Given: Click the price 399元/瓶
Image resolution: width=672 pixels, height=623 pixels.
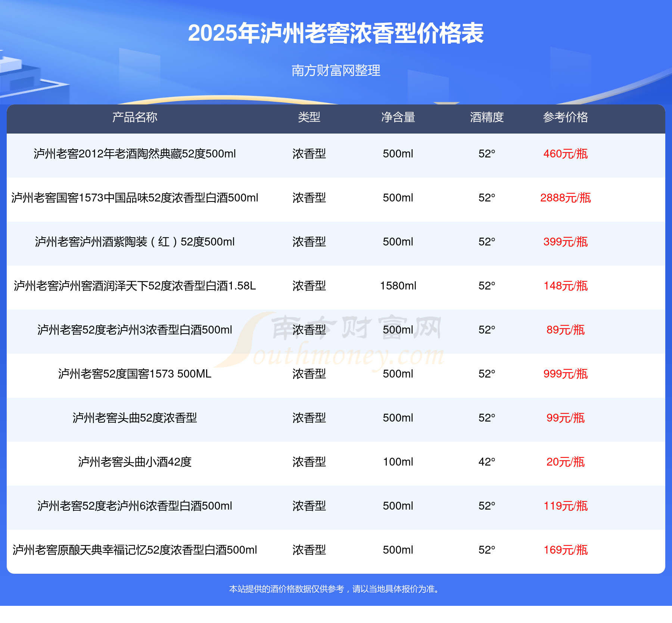Looking at the screenshot, I should click(566, 242).
